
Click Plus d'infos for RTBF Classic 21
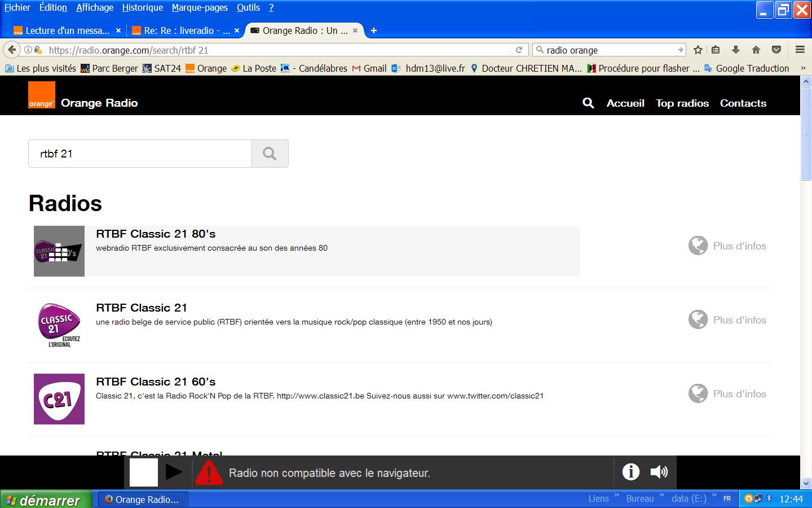tap(739, 319)
